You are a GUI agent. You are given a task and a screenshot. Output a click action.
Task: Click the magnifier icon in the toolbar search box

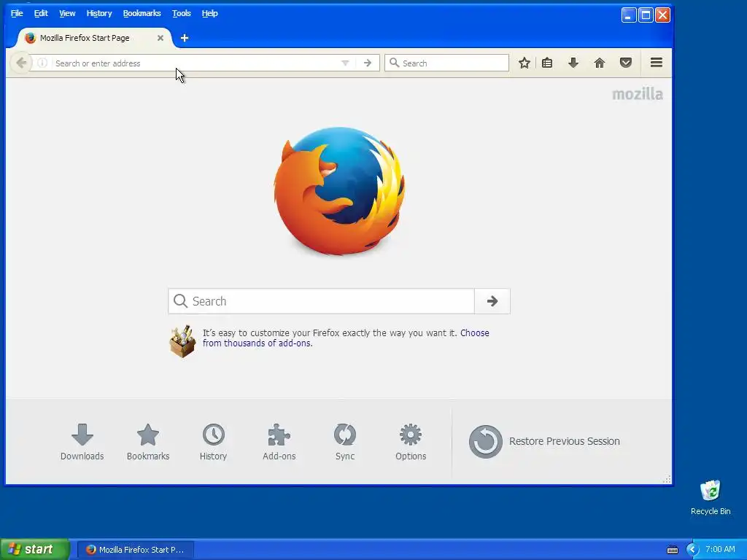(x=394, y=63)
